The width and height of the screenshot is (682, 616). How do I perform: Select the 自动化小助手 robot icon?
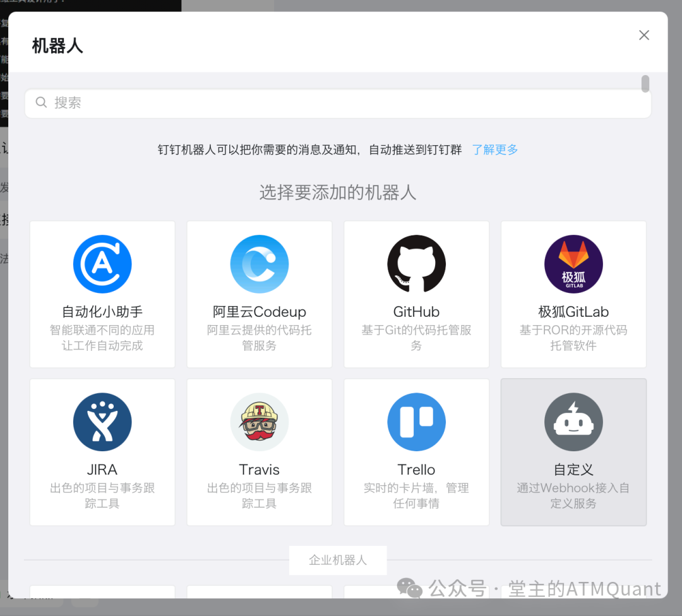(x=102, y=264)
